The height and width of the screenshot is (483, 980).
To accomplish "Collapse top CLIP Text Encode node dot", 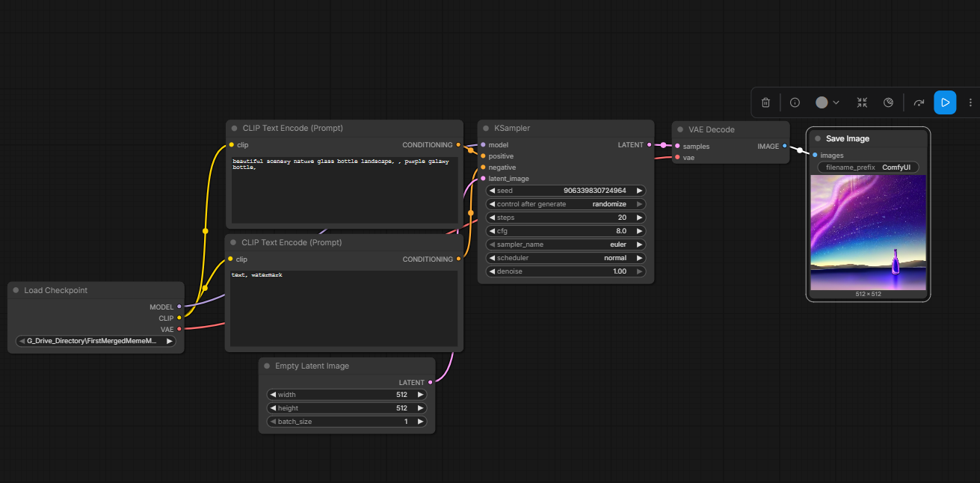I will (234, 128).
